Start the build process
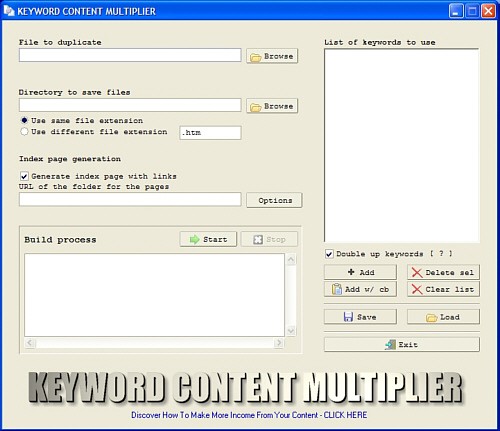This screenshot has width=500, height=431. click(x=208, y=239)
